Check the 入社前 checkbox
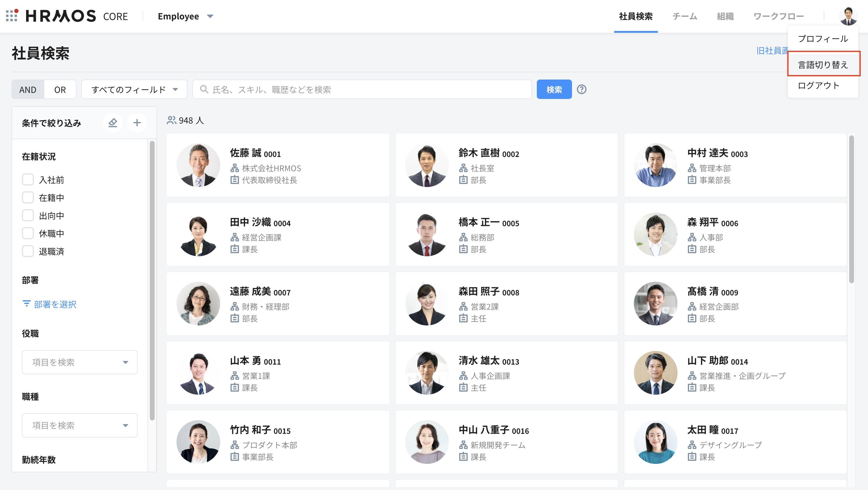Viewport: 868px width, 490px height. pyautogui.click(x=28, y=179)
